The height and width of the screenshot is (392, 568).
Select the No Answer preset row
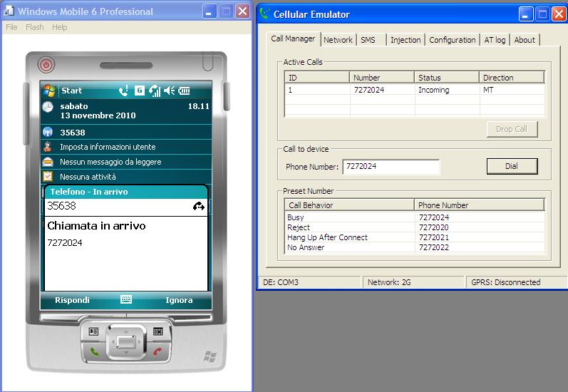click(415, 247)
